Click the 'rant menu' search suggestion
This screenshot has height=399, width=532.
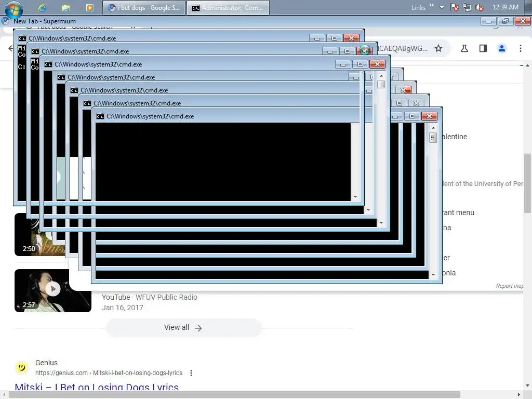[x=458, y=212]
